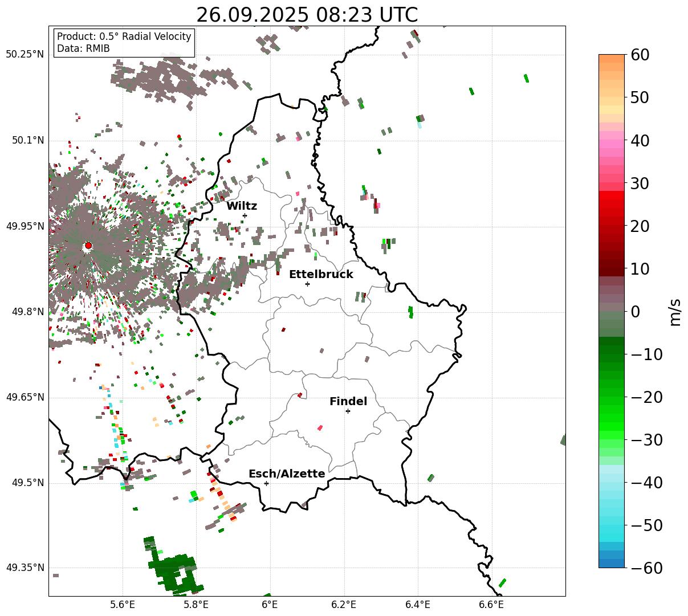
Task: Click the plot title 26.09.2025 08:23 UTC
Action: coord(307,15)
